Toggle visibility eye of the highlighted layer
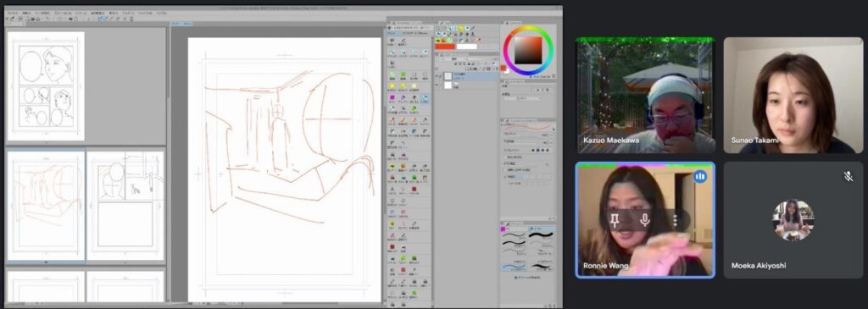The height and width of the screenshot is (309, 868). [x=437, y=75]
